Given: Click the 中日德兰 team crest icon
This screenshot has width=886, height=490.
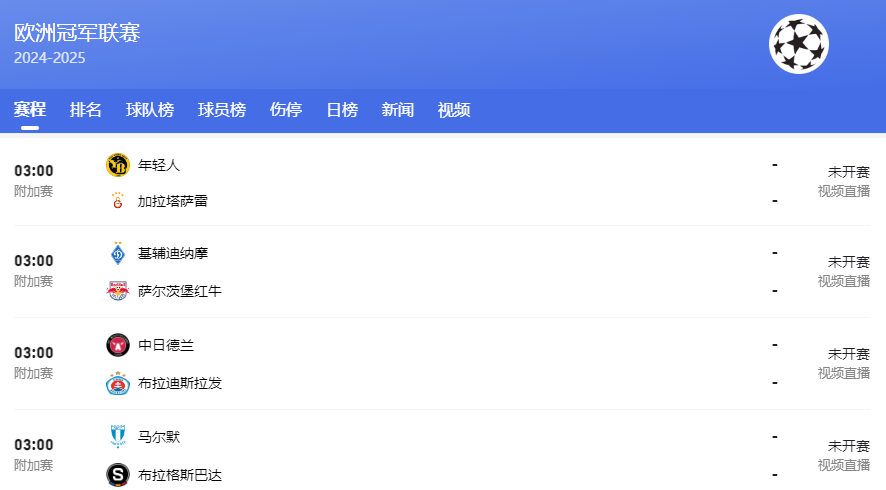Looking at the screenshot, I should click(118, 345).
